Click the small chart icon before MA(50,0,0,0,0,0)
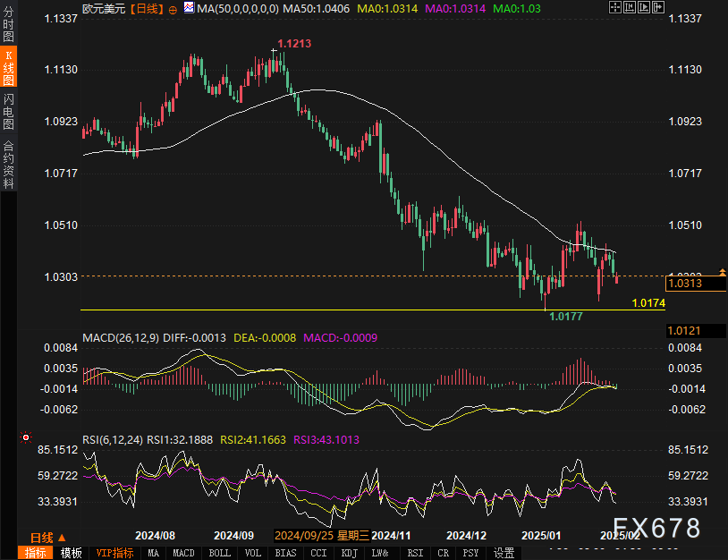 coord(189,7)
